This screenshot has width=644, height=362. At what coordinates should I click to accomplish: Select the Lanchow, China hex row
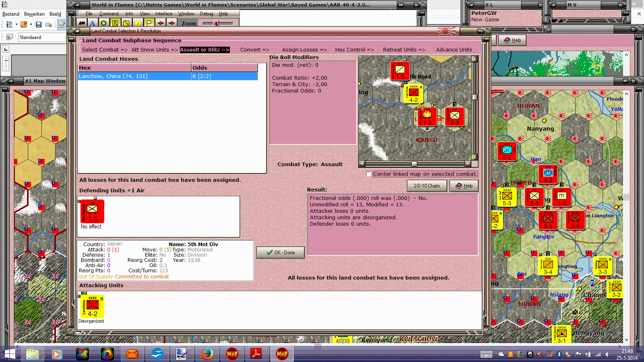[x=168, y=76]
